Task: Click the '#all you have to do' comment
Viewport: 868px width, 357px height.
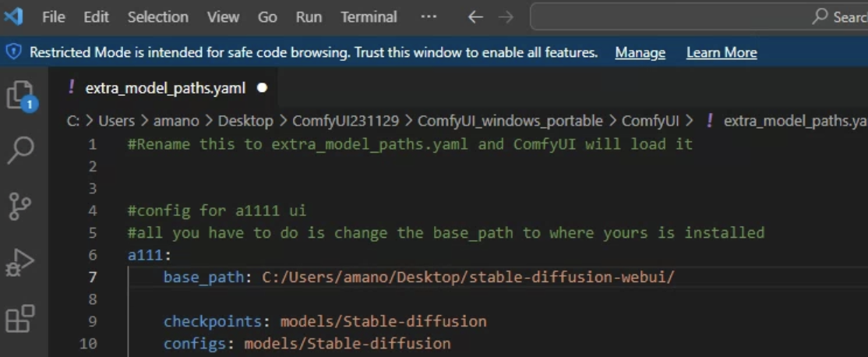Action: 446,233
